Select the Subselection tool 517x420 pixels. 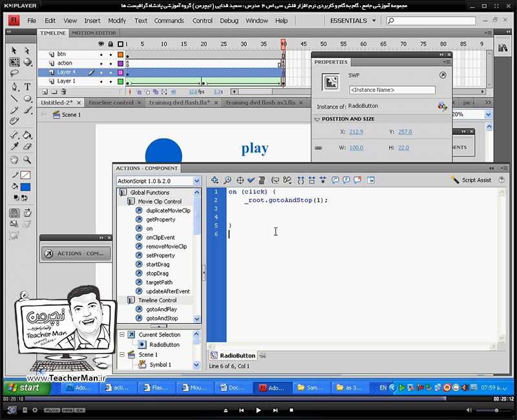click(x=27, y=50)
